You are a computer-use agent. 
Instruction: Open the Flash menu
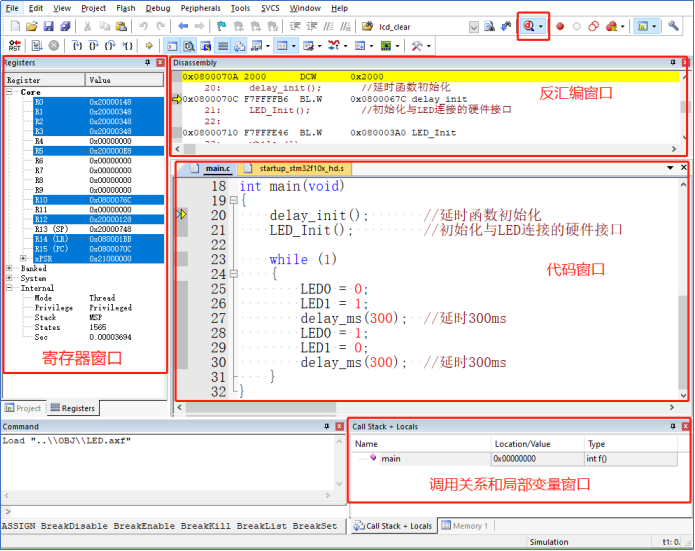pos(126,8)
